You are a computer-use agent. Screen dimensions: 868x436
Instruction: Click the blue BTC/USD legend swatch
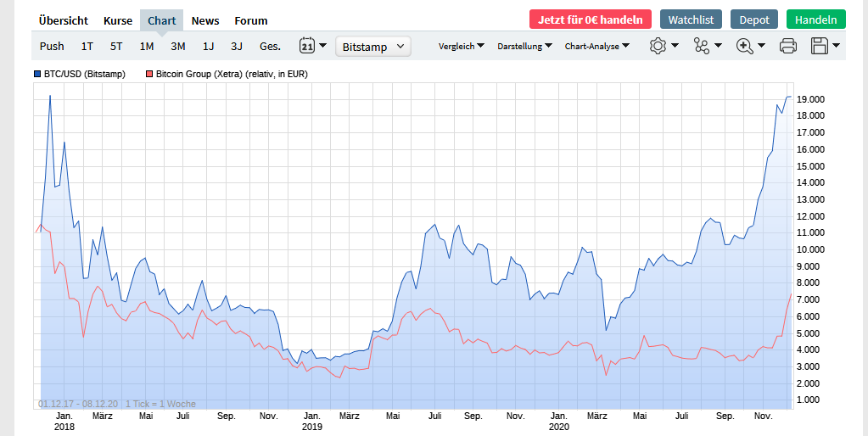point(37,75)
